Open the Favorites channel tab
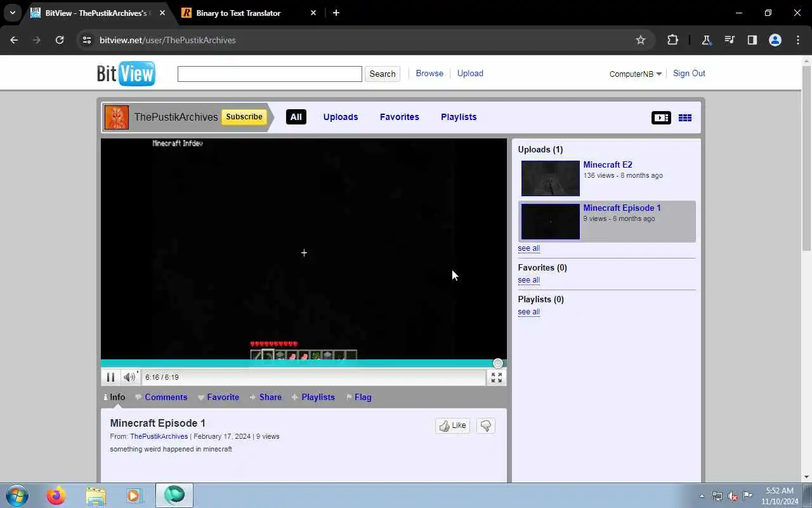The width and height of the screenshot is (812, 508). 400,117
